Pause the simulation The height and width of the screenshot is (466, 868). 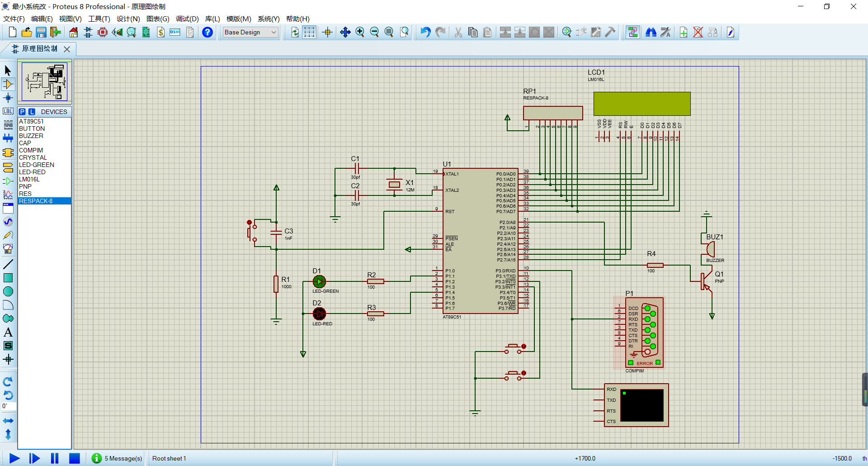(54, 458)
